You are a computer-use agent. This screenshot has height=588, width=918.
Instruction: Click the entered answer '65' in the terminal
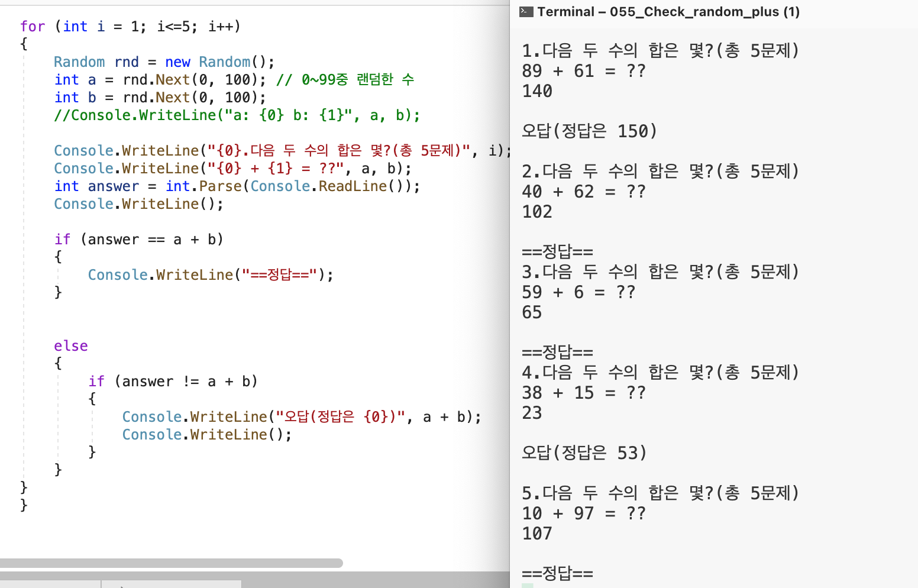(x=532, y=312)
